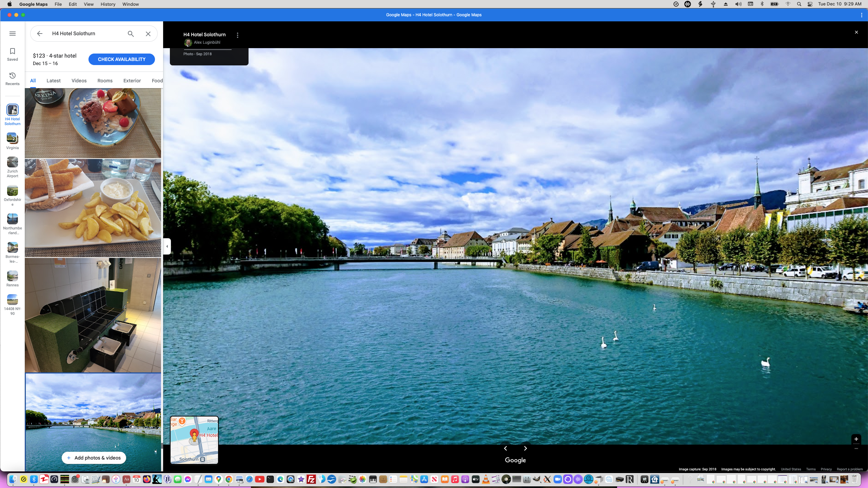Switch to the Rooms tab
Viewport: 868px width, 488px height.
click(105, 81)
